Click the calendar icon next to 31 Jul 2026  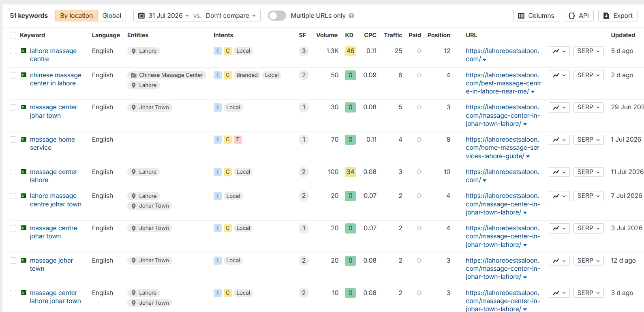pyautogui.click(x=141, y=16)
